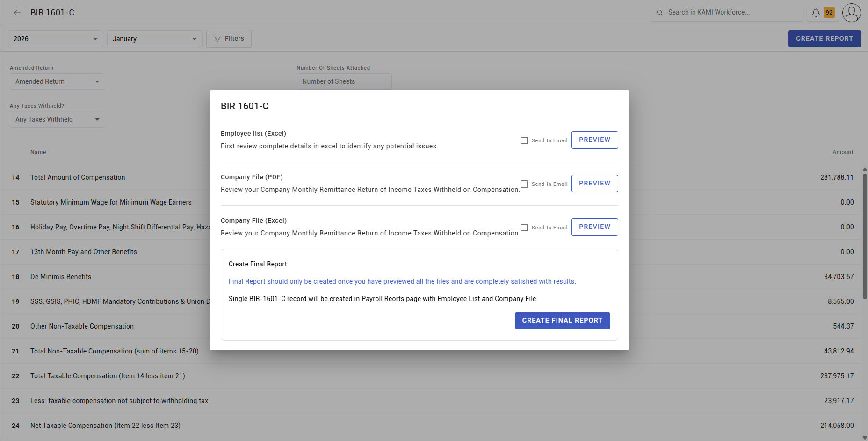This screenshot has height=441, width=868.
Task: Click the notification count badge 92
Action: 829,13
